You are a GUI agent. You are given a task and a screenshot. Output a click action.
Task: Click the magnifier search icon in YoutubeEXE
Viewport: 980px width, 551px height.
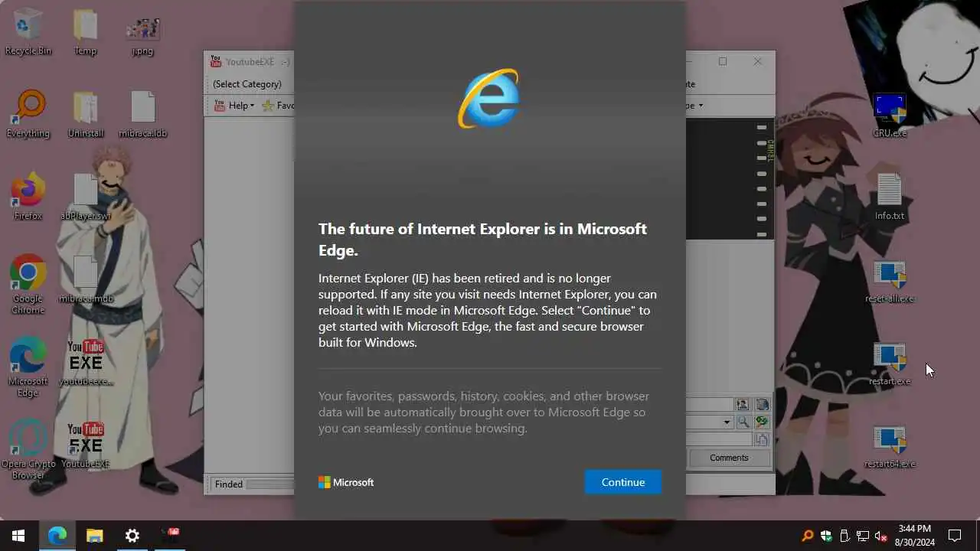pyautogui.click(x=742, y=422)
